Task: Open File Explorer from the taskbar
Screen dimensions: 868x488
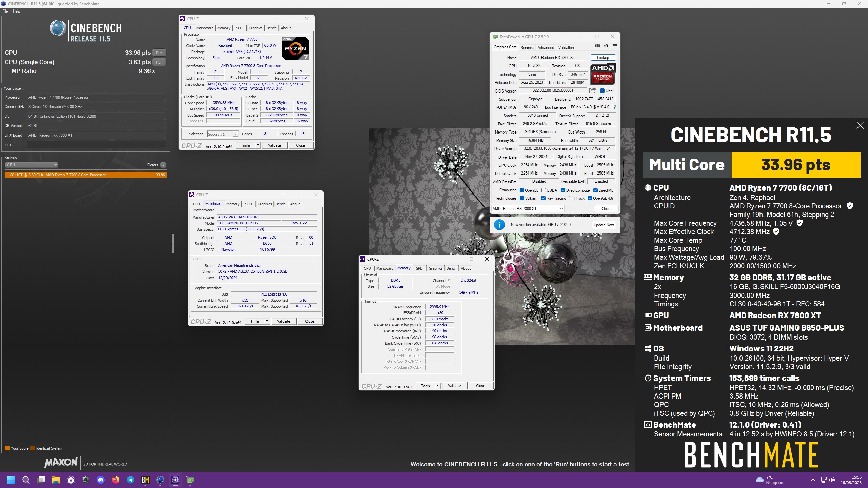Action: [56, 480]
